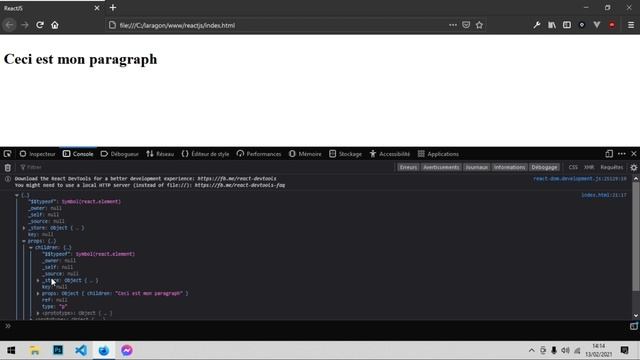Image resolution: width=640 pixels, height=360 pixels.
Task: Open the Mémoire tab
Action: tap(305, 154)
